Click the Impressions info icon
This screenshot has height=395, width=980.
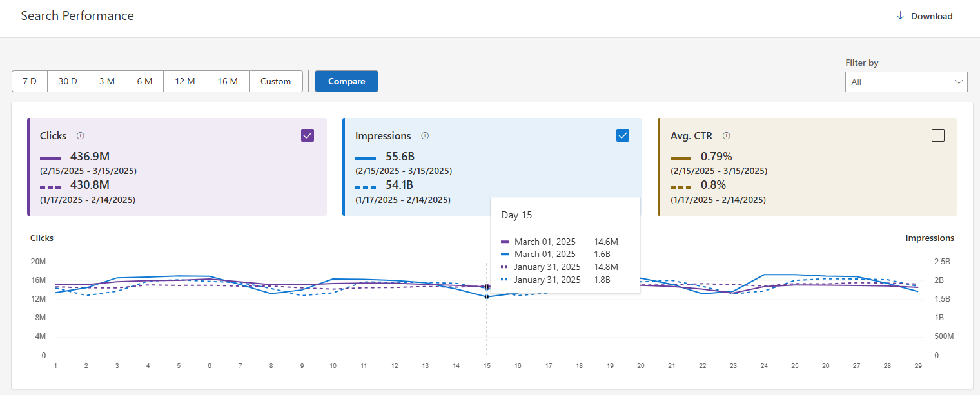coord(425,136)
